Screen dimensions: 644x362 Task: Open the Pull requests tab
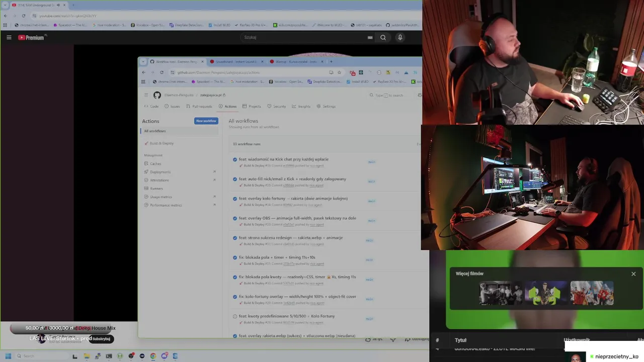[x=199, y=107]
